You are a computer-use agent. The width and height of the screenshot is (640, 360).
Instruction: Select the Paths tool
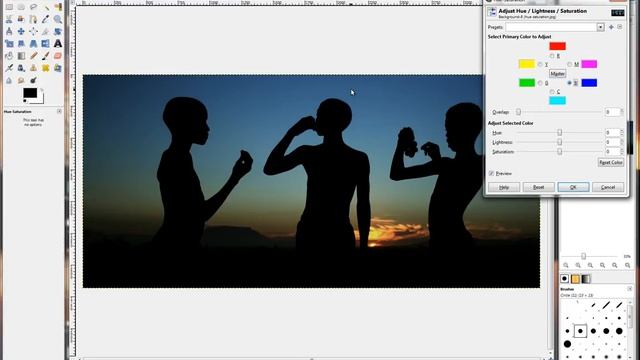click(x=33, y=19)
